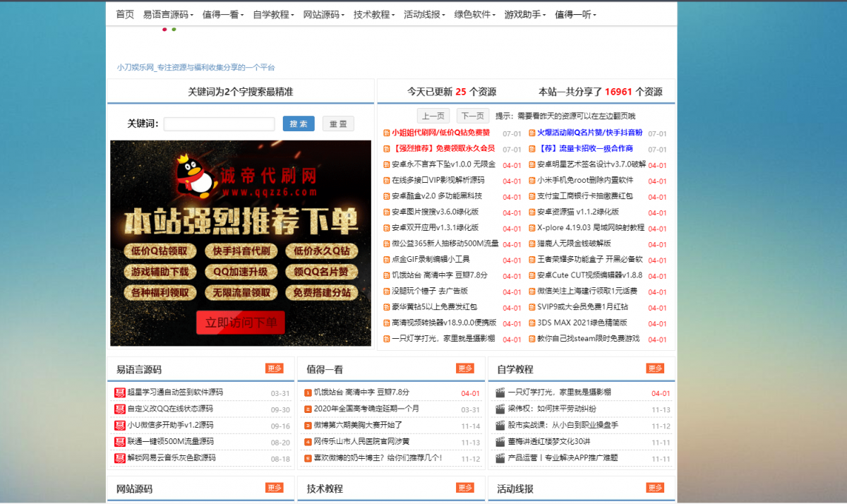This screenshot has height=504, width=847.
Task: Click clapperboard icon beside 一只灯学打光
Action: click(500, 392)
